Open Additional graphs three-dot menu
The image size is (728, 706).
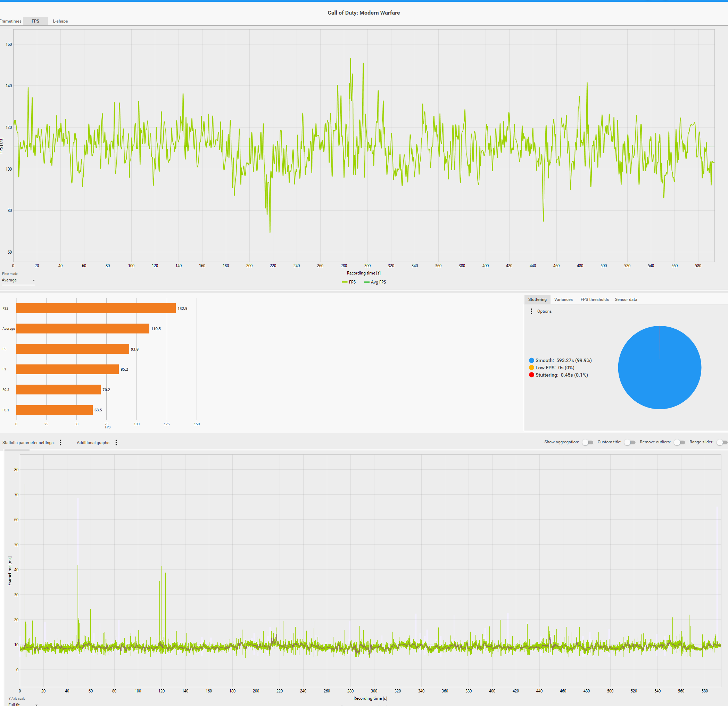116,443
